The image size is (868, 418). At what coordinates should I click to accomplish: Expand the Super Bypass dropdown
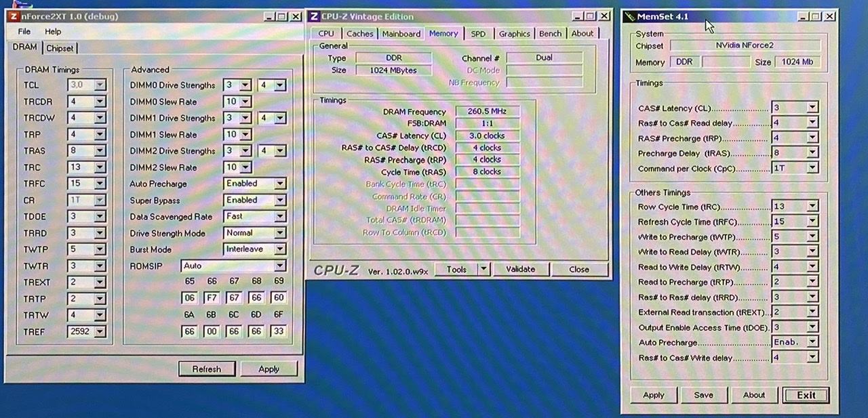click(x=279, y=200)
